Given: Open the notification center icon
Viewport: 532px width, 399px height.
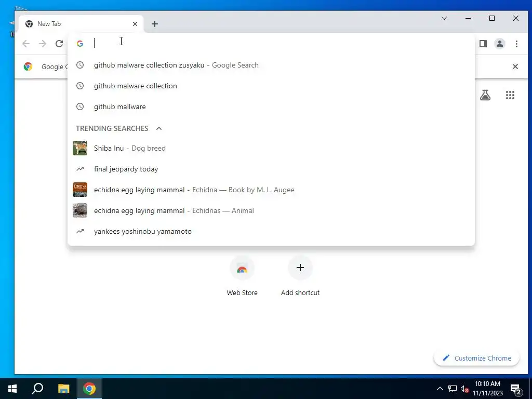Looking at the screenshot, I should (x=515, y=389).
